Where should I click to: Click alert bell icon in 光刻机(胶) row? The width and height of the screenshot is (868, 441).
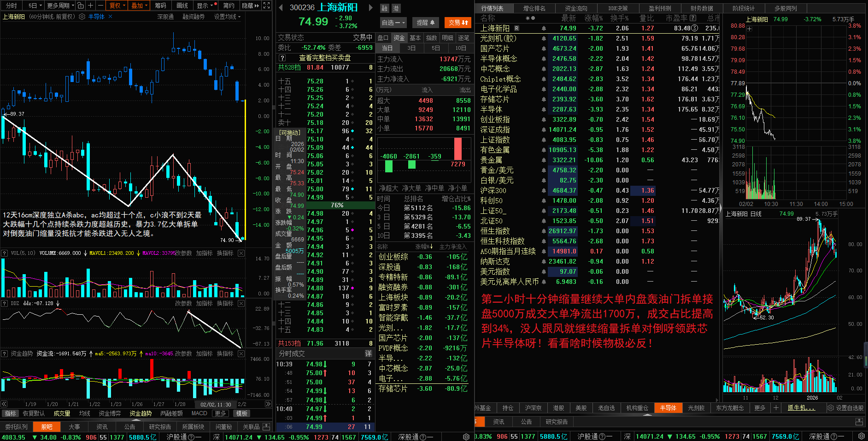coord(544,38)
